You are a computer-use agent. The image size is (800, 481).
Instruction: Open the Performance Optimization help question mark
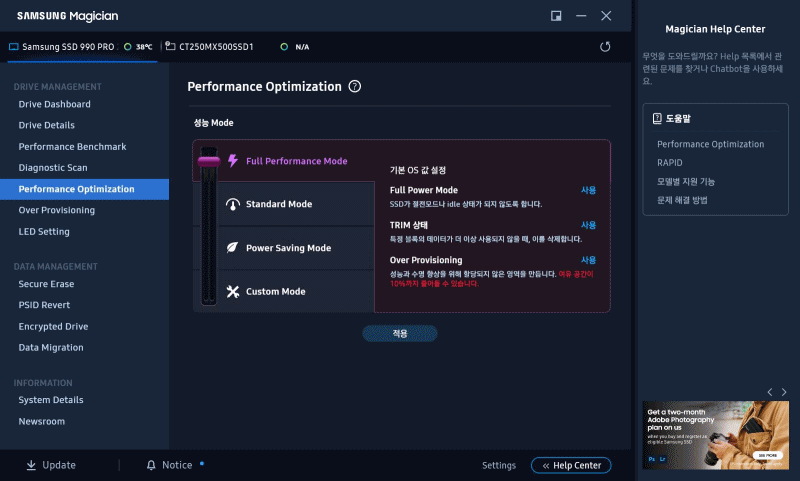pyautogui.click(x=355, y=87)
